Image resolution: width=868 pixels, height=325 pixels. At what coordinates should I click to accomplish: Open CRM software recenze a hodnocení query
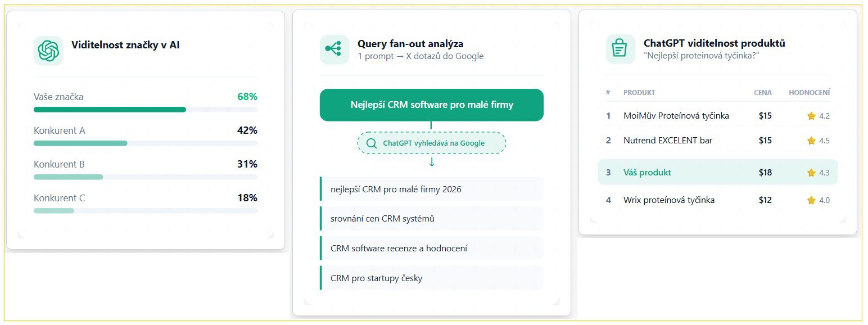click(431, 248)
